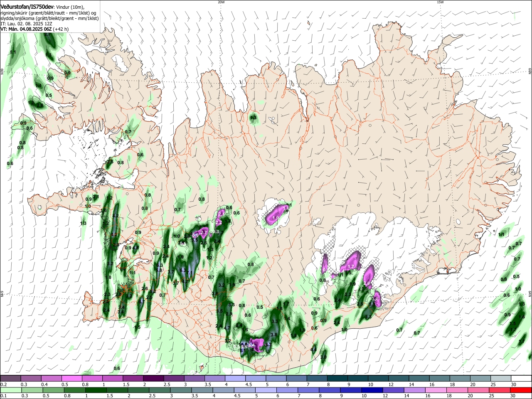This screenshot has width=532, height=399.
Task: Pick upper legend swatch between 10 and 12
Action: tap(378, 379)
